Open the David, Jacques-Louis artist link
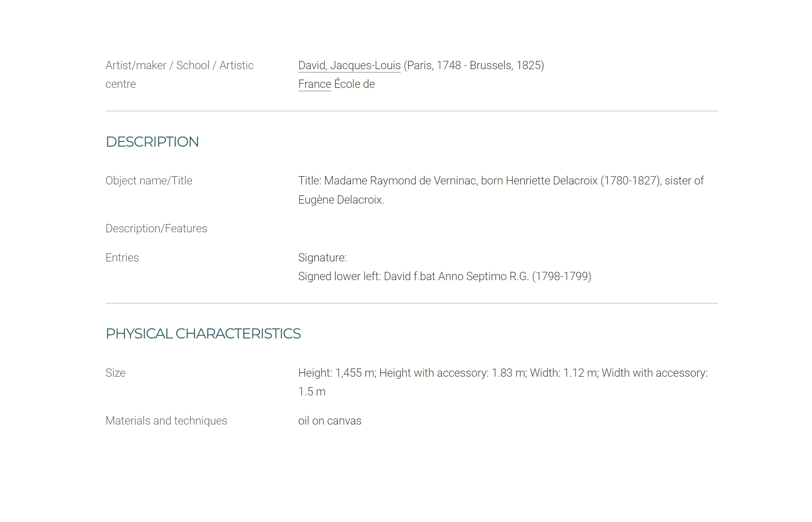812x522 pixels. (349, 65)
